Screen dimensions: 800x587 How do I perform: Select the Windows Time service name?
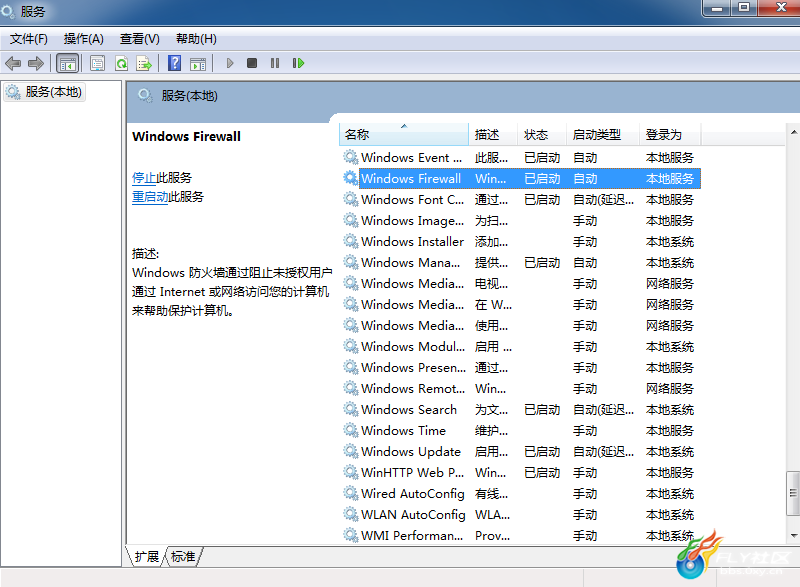[x=403, y=431]
